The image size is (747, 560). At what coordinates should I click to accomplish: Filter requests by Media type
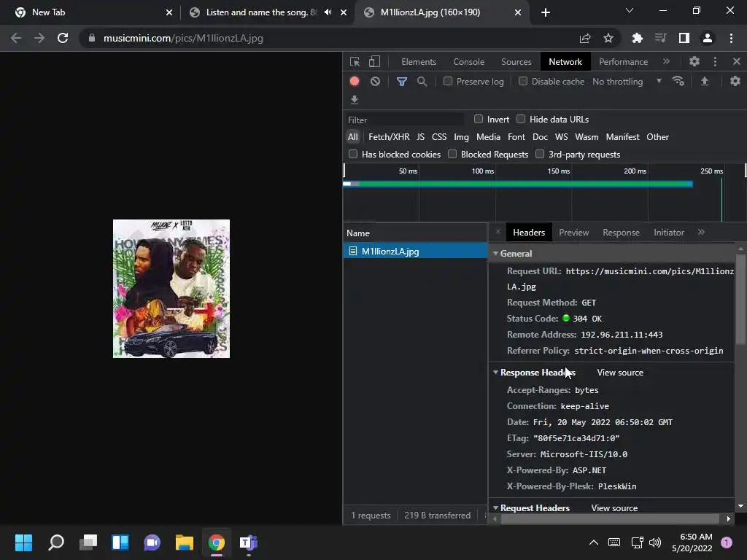[488, 136]
